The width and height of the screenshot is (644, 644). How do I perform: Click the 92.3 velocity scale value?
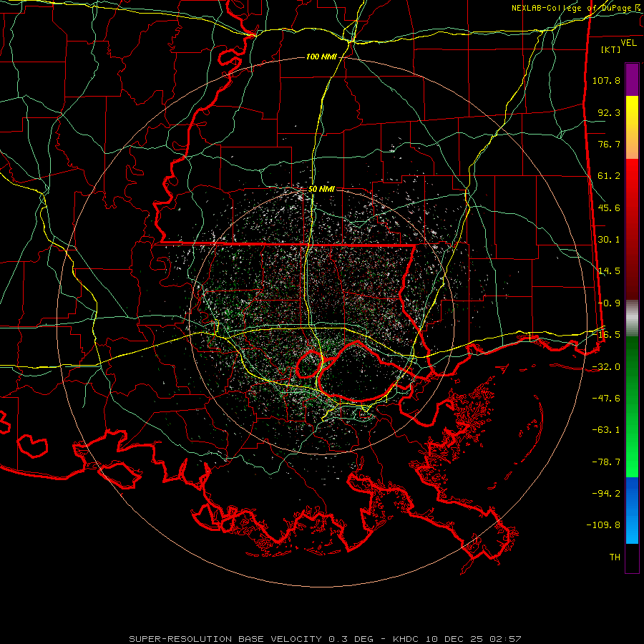pyautogui.click(x=609, y=112)
